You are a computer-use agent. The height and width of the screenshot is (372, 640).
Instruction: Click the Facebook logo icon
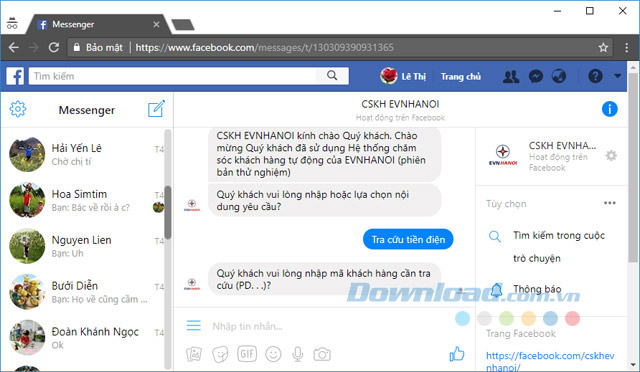[15, 76]
